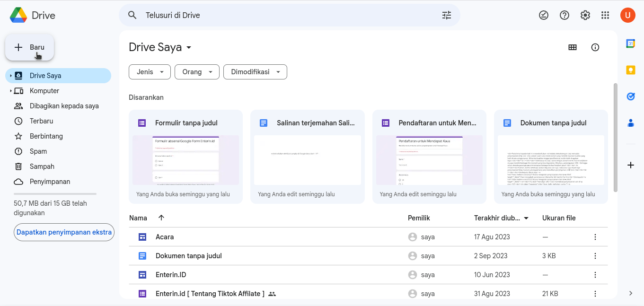This screenshot has width=644, height=306.
Task: Switch to grid view layout
Action: click(x=573, y=47)
